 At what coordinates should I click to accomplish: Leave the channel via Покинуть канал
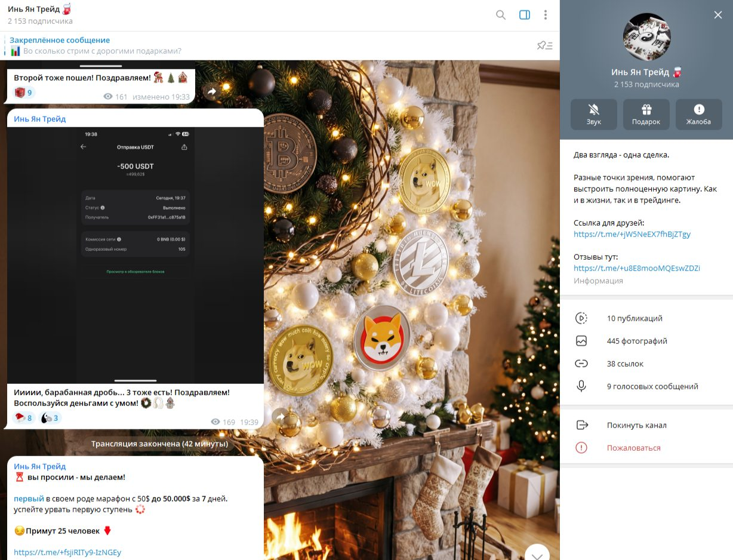pos(646,425)
